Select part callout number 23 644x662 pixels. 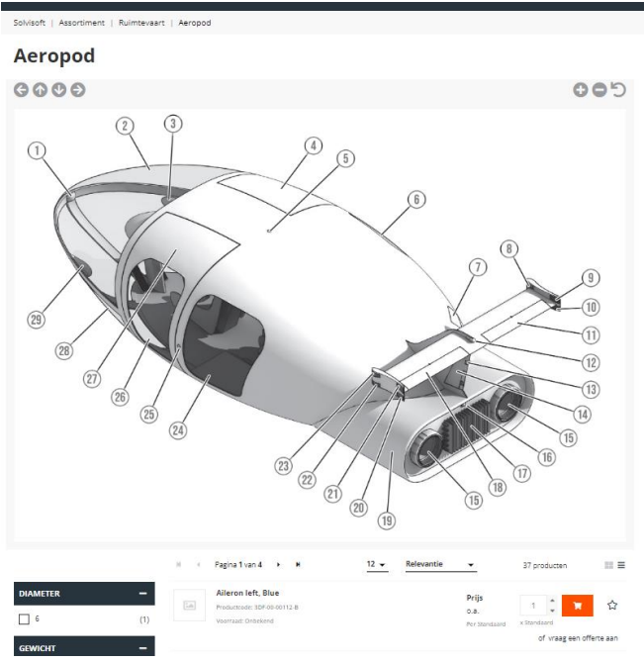[x=283, y=466]
